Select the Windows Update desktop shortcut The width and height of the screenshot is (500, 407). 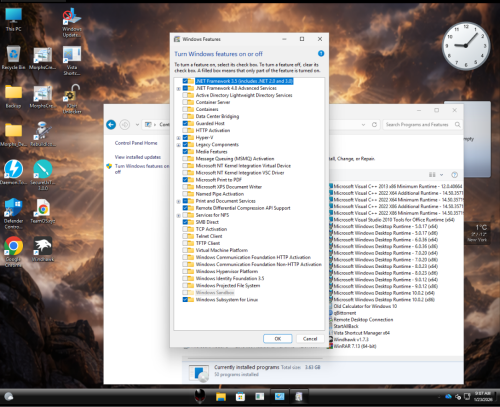72,22
